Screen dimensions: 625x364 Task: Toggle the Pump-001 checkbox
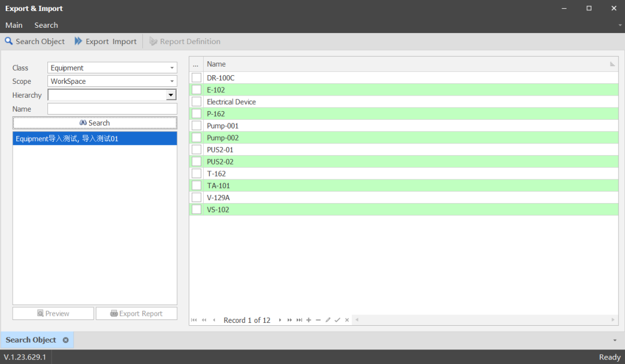pyautogui.click(x=197, y=125)
